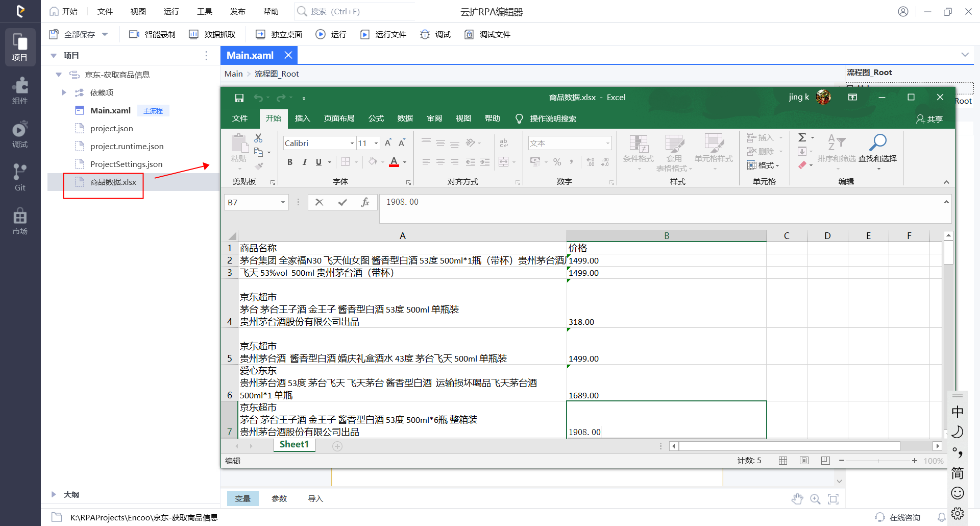Click the Excel font color swatch
Image resolution: width=980 pixels, height=526 pixels.
(394, 162)
